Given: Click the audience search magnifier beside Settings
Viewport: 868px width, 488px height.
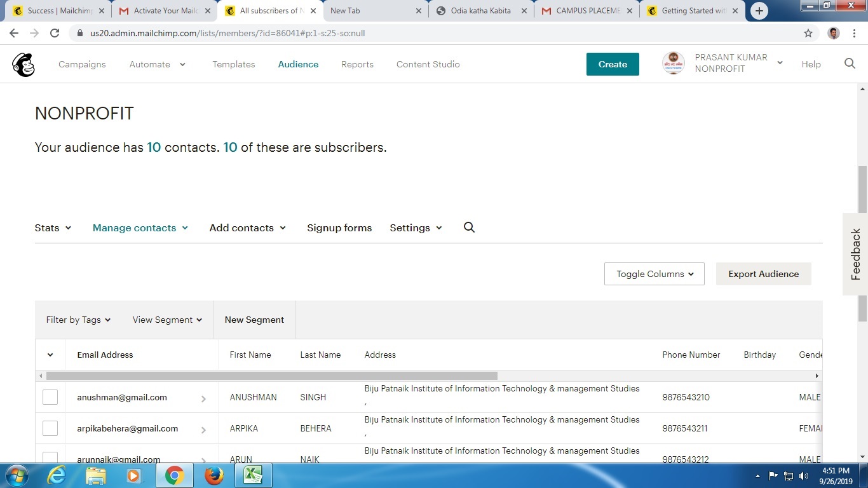Looking at the screenshot, I should tap(469, 227).
